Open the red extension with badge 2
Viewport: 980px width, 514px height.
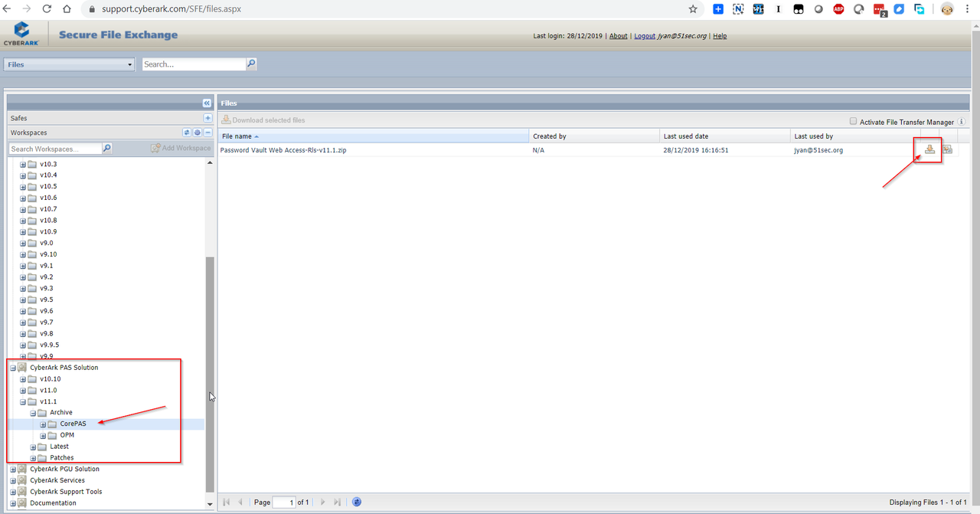click(x=880, y=10)
